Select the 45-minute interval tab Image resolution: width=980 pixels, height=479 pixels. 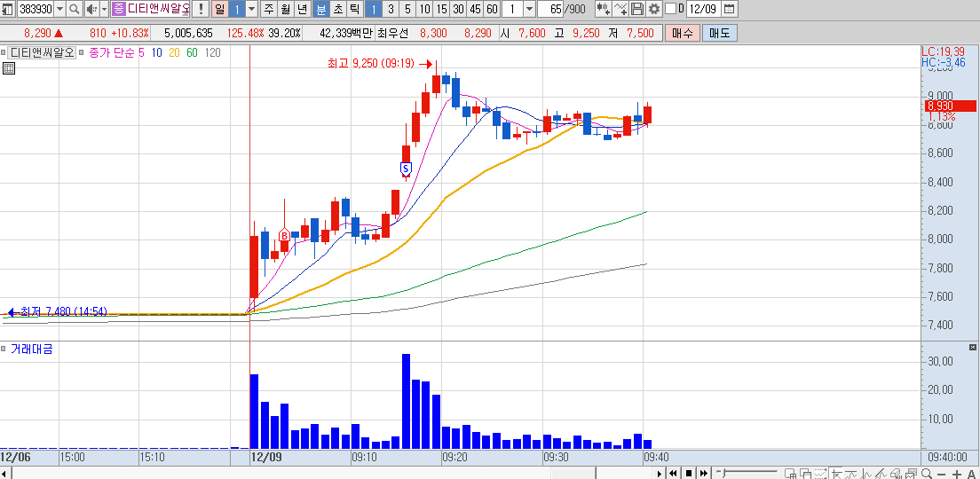point(475,9)
